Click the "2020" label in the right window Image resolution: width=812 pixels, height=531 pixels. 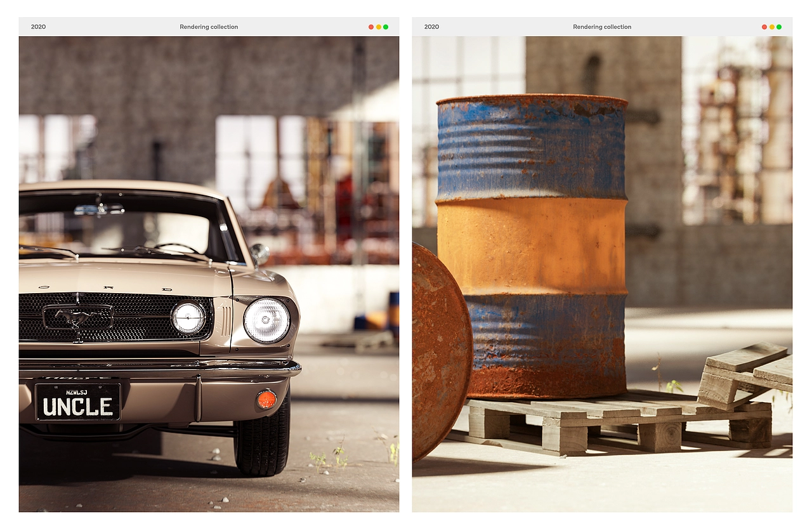431,27
